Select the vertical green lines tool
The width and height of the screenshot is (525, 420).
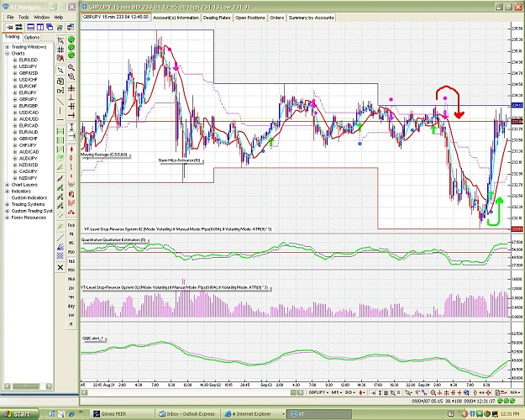(60, 140)
